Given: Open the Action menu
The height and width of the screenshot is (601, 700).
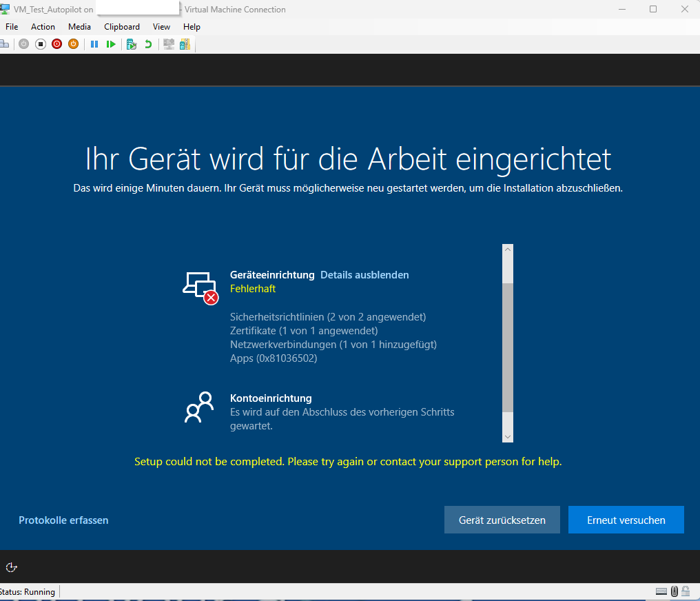Looking at the screenshot, I should click(43, 26).
